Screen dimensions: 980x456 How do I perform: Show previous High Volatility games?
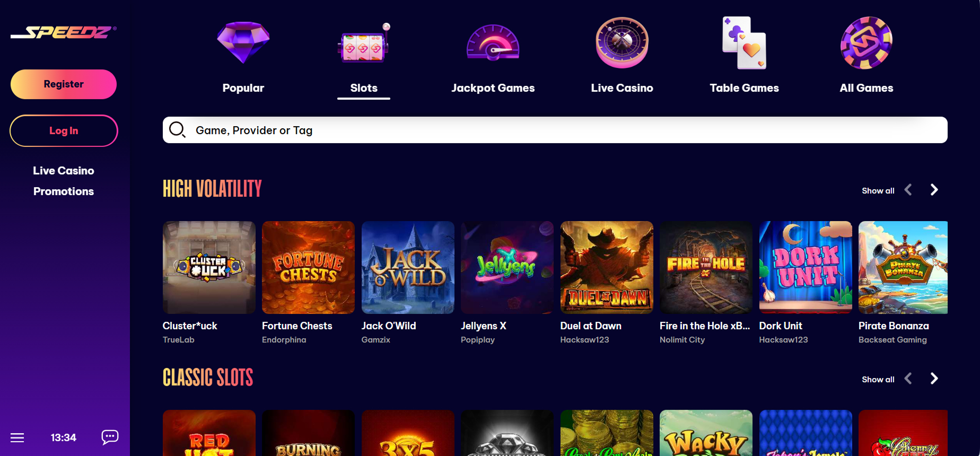click(x=908, y=190)
